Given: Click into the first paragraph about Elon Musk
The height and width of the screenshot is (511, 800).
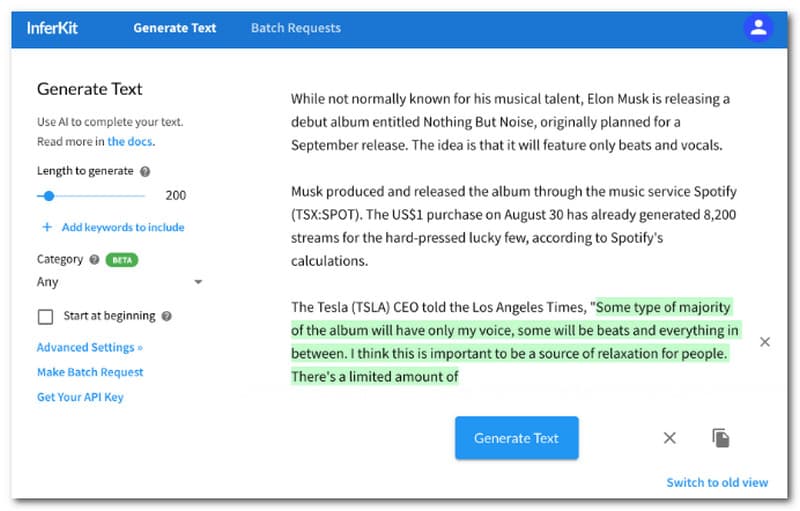Looking at the screenshot, I should [x=510, y=122].
